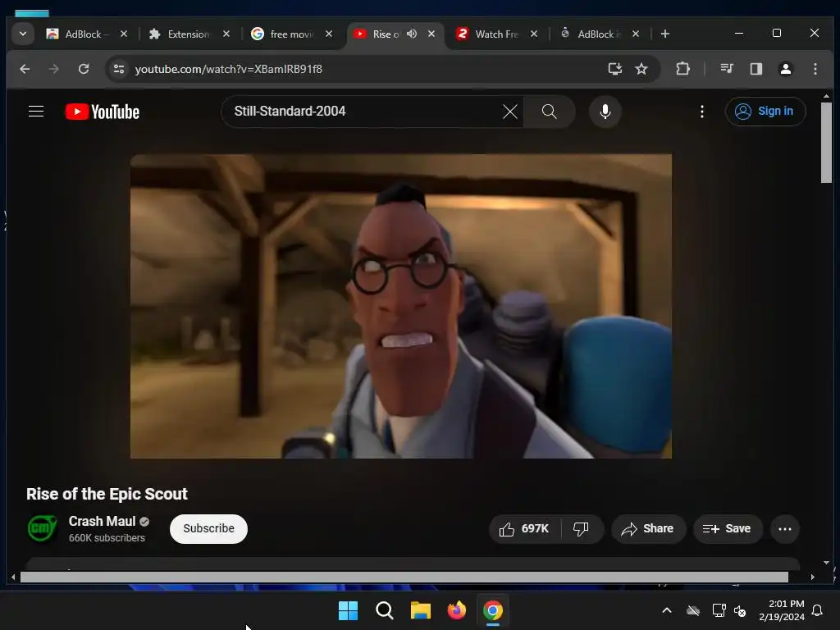Install YouTube app icon in address bar
This screenshot has width=840, height=630.
(x=615, y=69)
